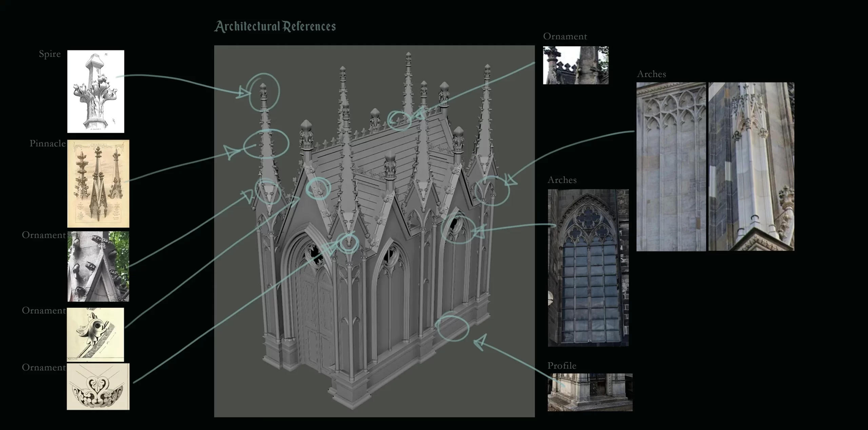Click the crocket ornament drawing thumbnail
Screen dimensions: 868x430
(x=96, y=334)
